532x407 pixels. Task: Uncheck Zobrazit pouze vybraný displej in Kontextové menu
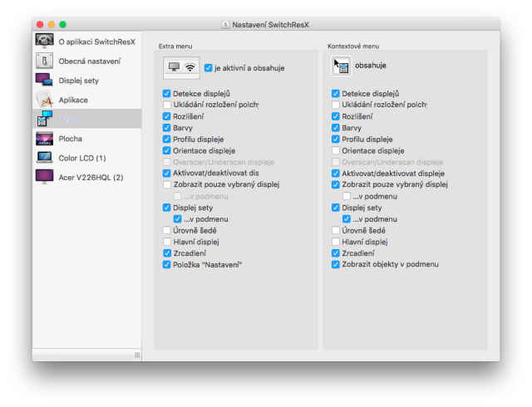[336, 184]
